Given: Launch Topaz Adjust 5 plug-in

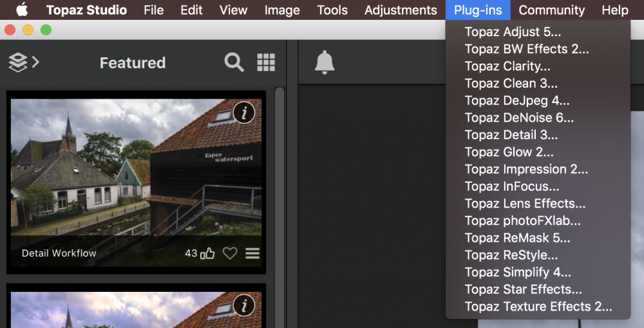Looking at the screenshot, I should tap(538, 32).
